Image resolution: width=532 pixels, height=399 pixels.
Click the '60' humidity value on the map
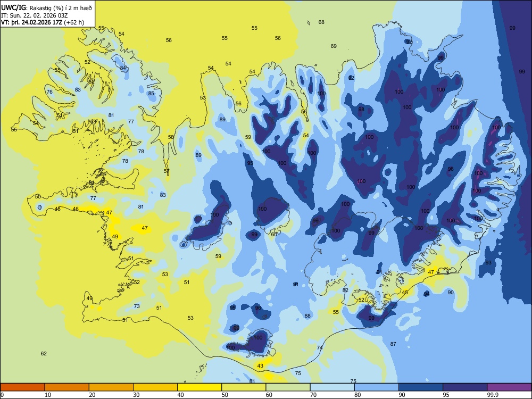[274, 234]
